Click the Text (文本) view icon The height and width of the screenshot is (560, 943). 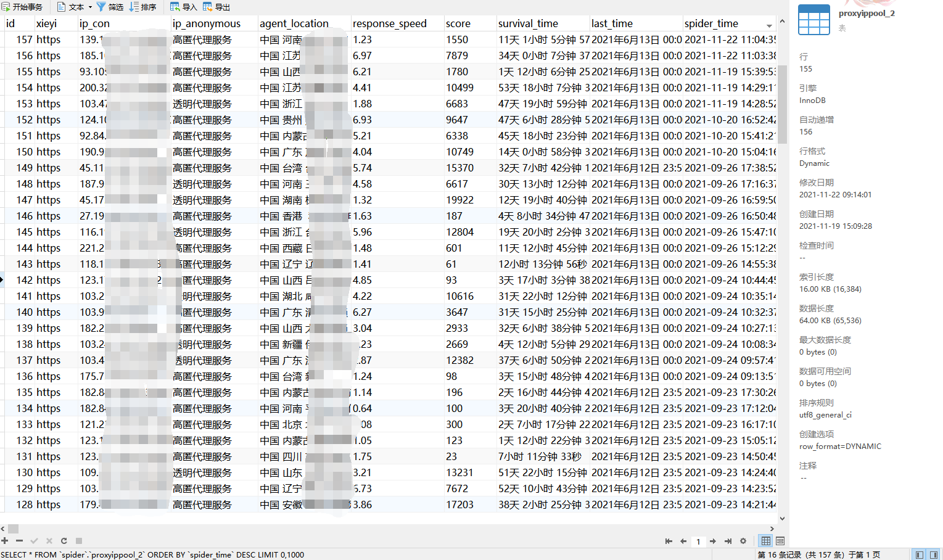point(62,7)
